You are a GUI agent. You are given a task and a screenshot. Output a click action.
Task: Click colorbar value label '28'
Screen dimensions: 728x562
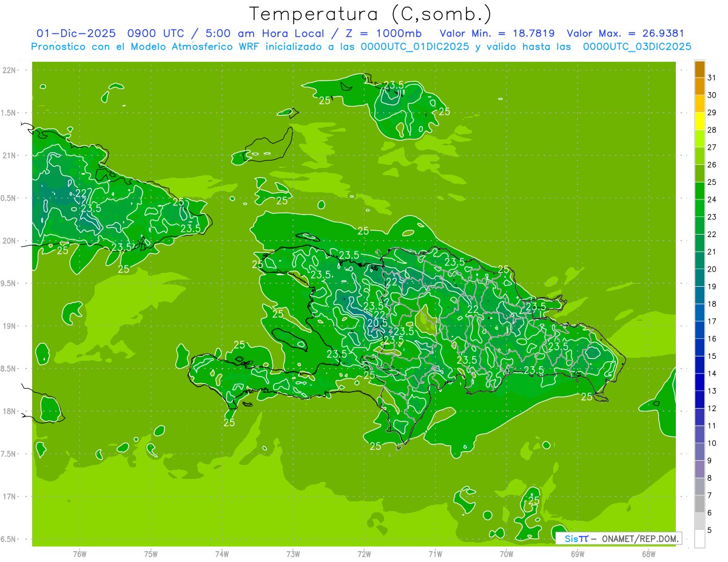(712, 130)
